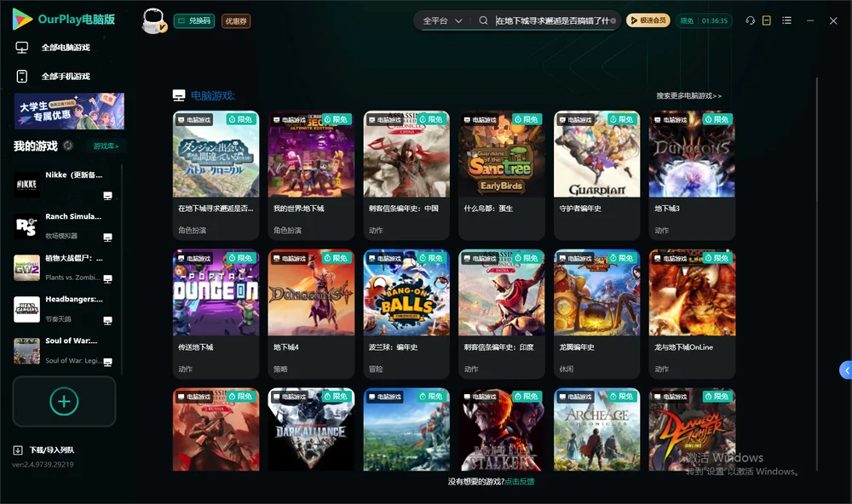Open 在地下城寻求邂逅 game card

[x=216, y=175]
